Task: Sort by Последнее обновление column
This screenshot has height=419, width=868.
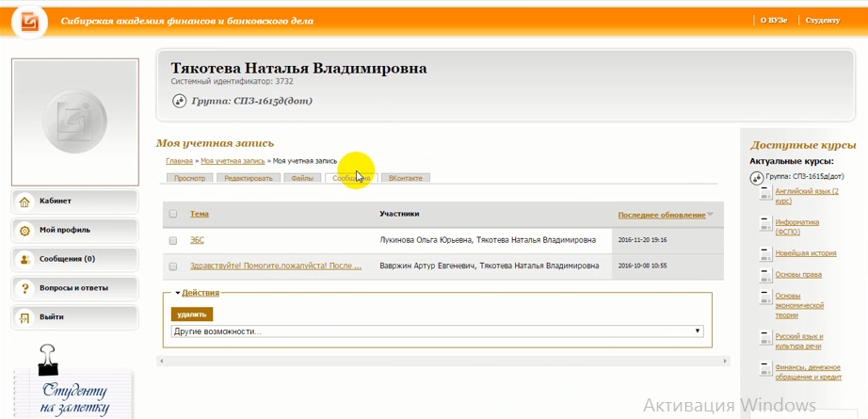Action: 662,215
